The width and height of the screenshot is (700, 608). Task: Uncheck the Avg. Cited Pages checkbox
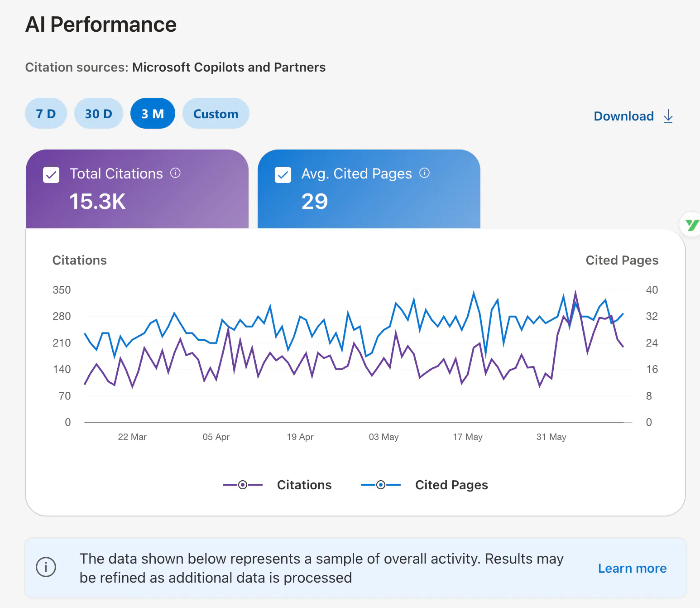pyautogui.click(x=283, y=175)
